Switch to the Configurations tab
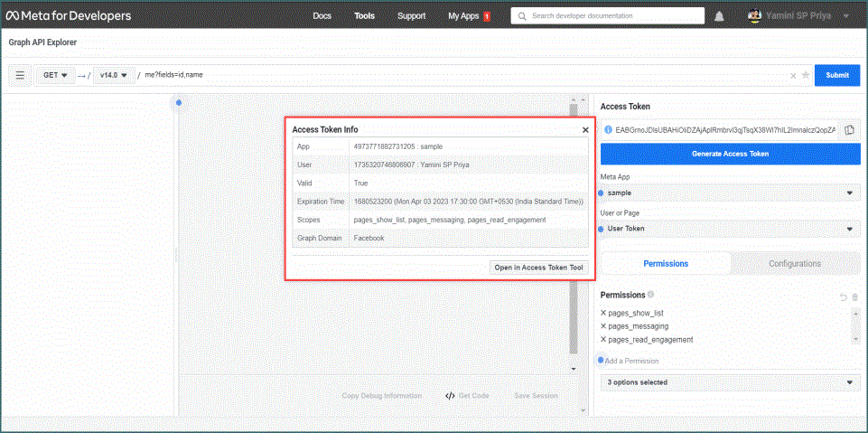 [795, 263]
